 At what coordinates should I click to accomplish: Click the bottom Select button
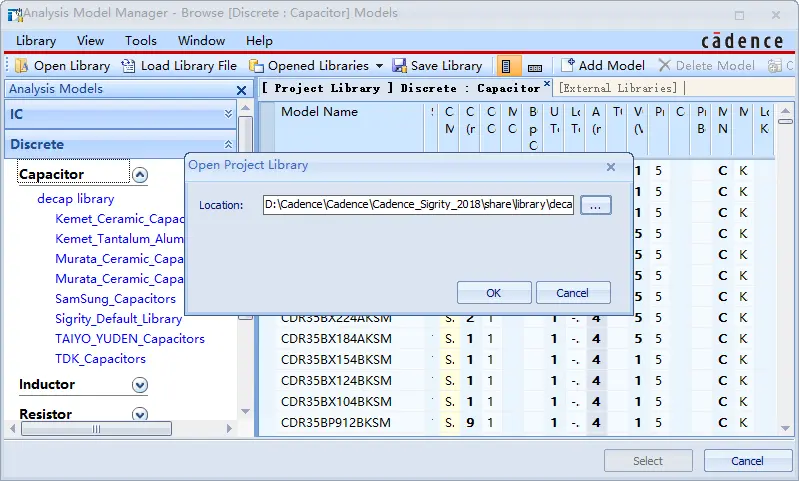[648, 461]
